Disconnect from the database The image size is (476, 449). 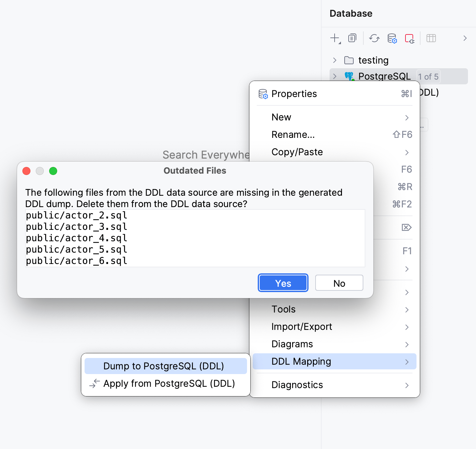(409, 38)
